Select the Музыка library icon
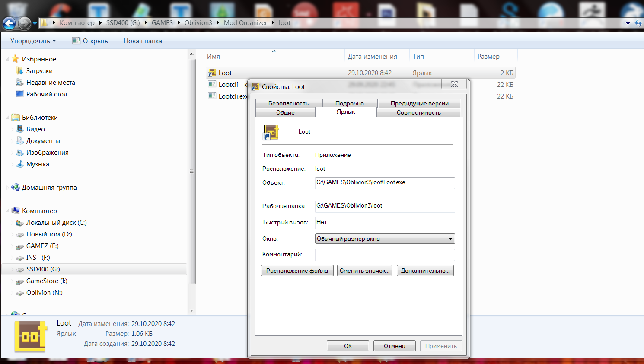The width and height of the screenshot is (644, 364). (x=19, y=164)
